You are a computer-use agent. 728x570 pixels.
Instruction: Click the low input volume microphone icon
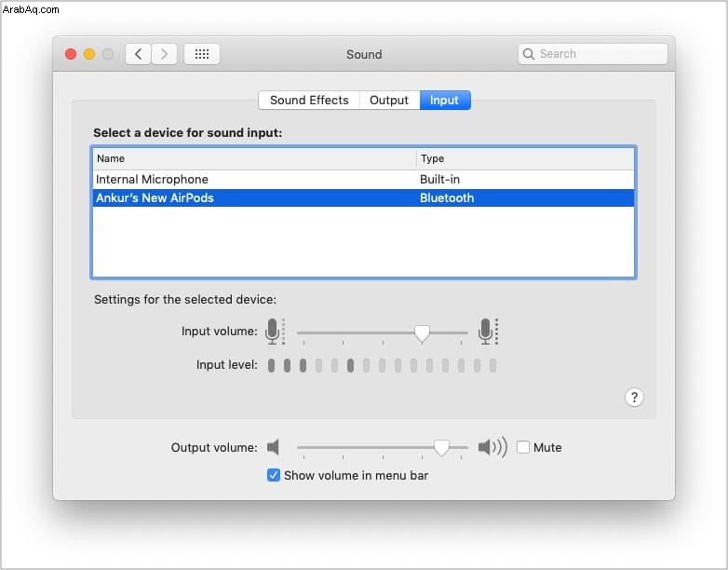(x=275, y=332)
